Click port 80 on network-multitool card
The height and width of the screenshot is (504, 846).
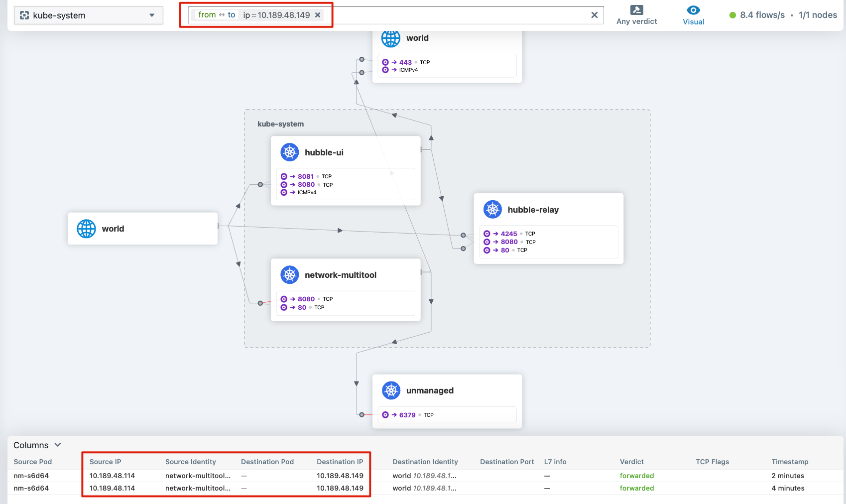(302, 307)
